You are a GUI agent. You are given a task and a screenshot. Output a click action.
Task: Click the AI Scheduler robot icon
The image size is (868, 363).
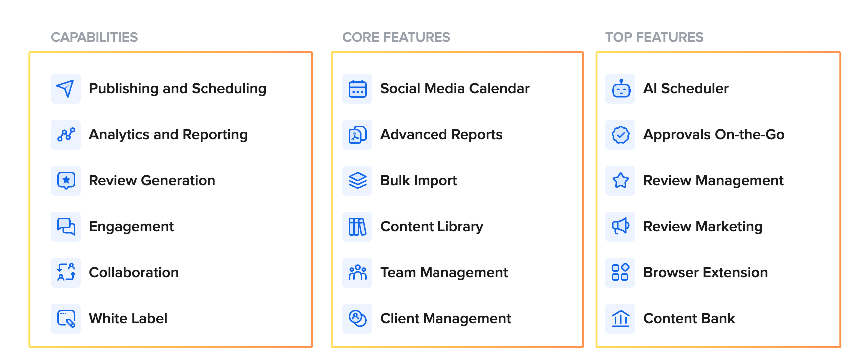point(620,89)
